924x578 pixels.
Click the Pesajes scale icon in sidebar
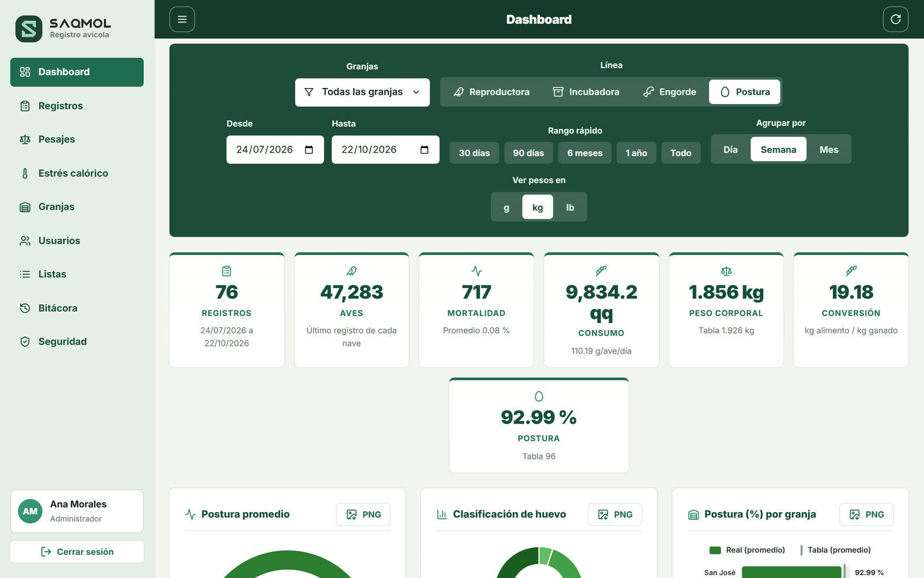(x=25, y=139)
